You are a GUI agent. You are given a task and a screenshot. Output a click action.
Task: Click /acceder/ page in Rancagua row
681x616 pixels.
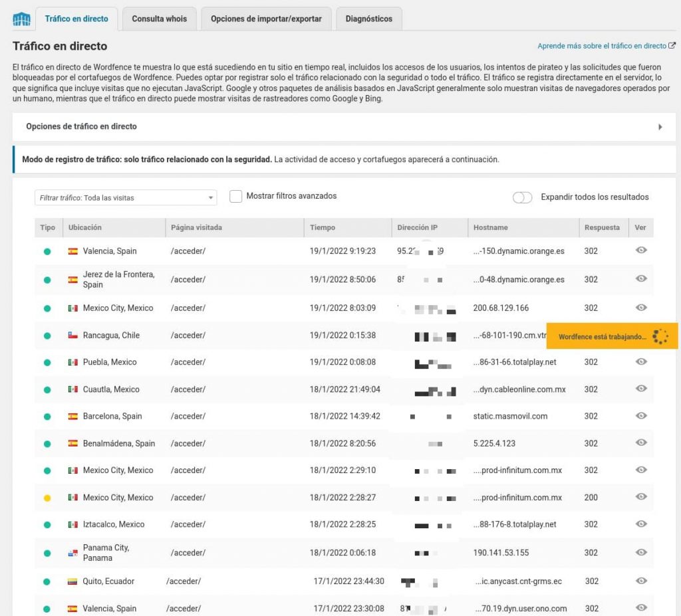[188, 335]
